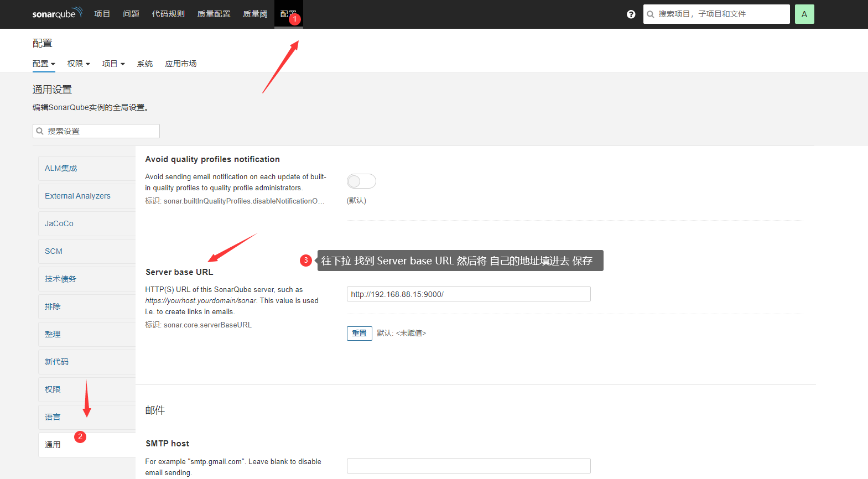This screenshot has width=868, height=479.
Task: Select the ALM集成 settings category
Action: pyautogui.click(x=87, y=168)
